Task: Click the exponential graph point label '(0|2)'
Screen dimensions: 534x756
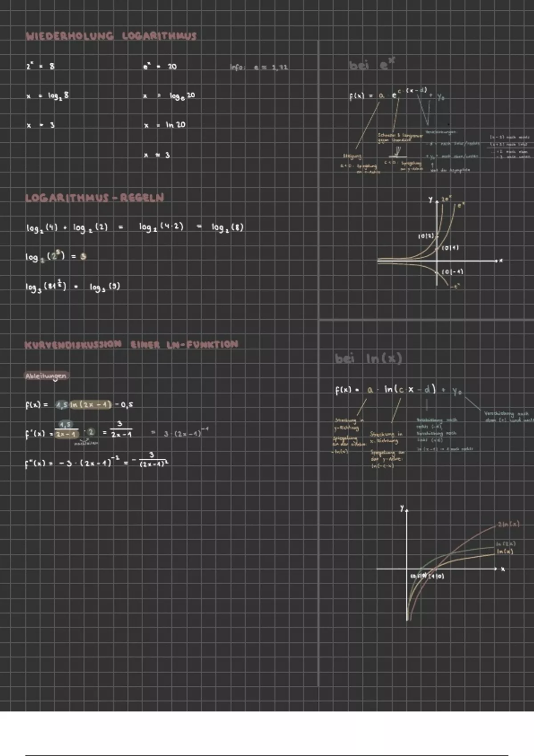Action: [x=425, y=236]
